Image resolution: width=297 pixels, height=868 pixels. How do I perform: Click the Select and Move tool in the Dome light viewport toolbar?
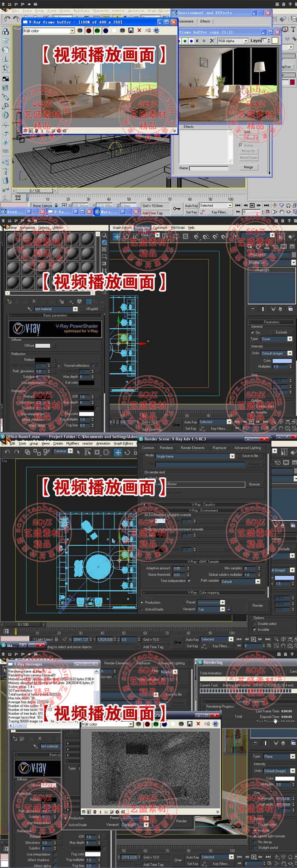[x=117, y=237]
